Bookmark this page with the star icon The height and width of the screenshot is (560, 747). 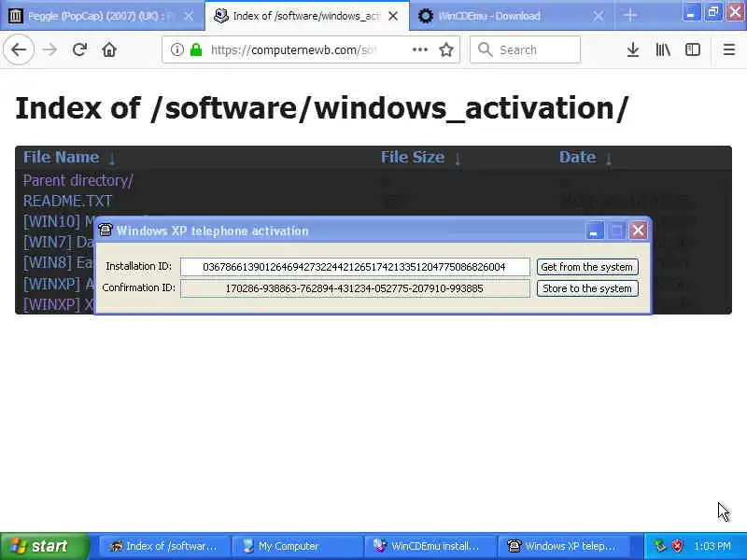coord(446,49)
